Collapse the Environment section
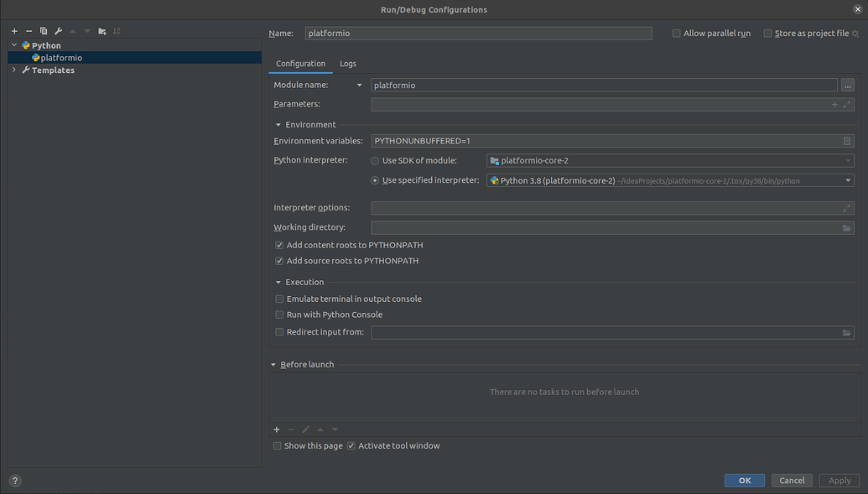 pos(278,125)
